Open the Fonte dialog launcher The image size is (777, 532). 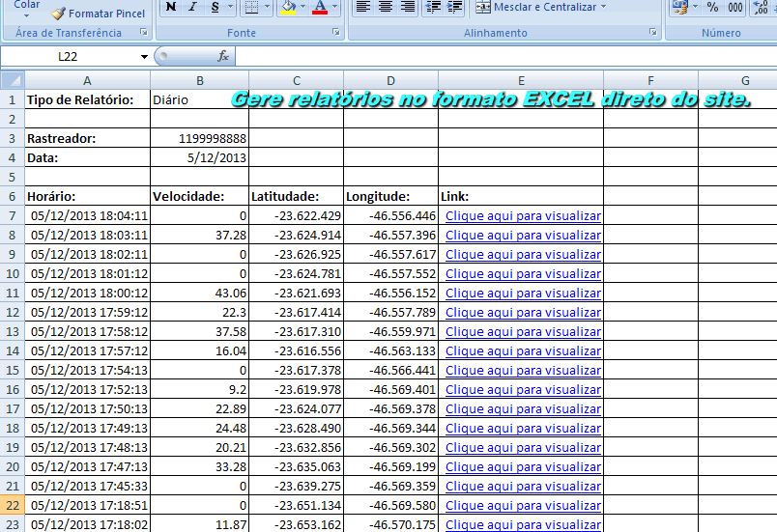(x=336, y=33)
